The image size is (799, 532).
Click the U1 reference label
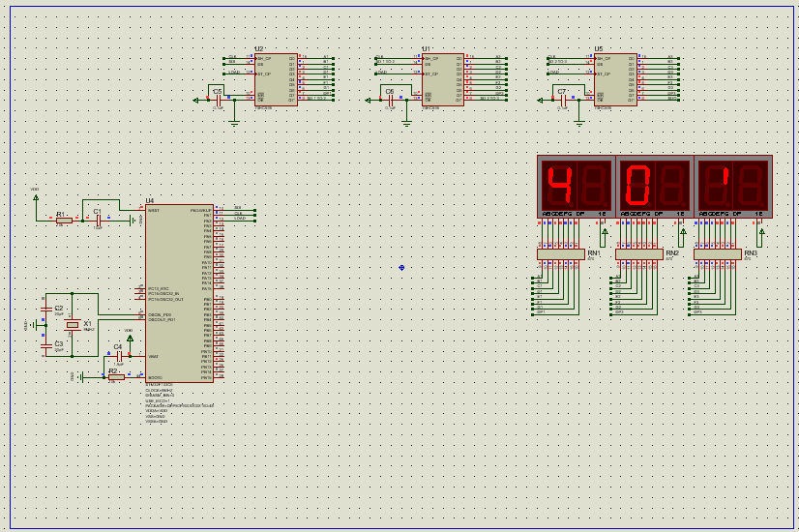(426, 49)
